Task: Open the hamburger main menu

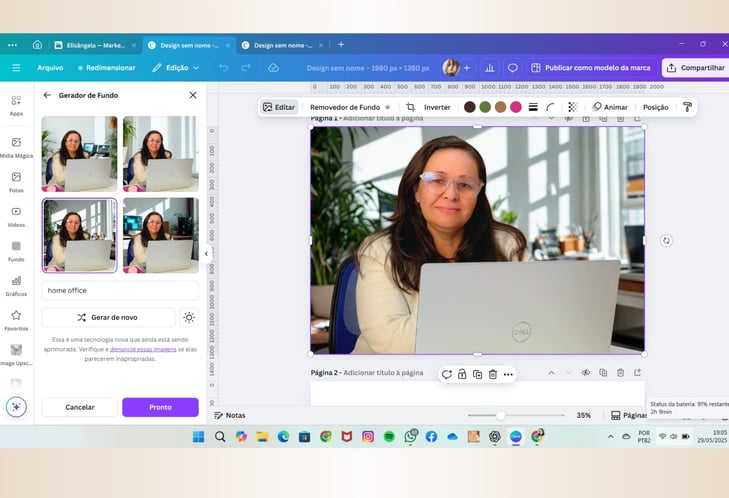Action: pos(16,68)
